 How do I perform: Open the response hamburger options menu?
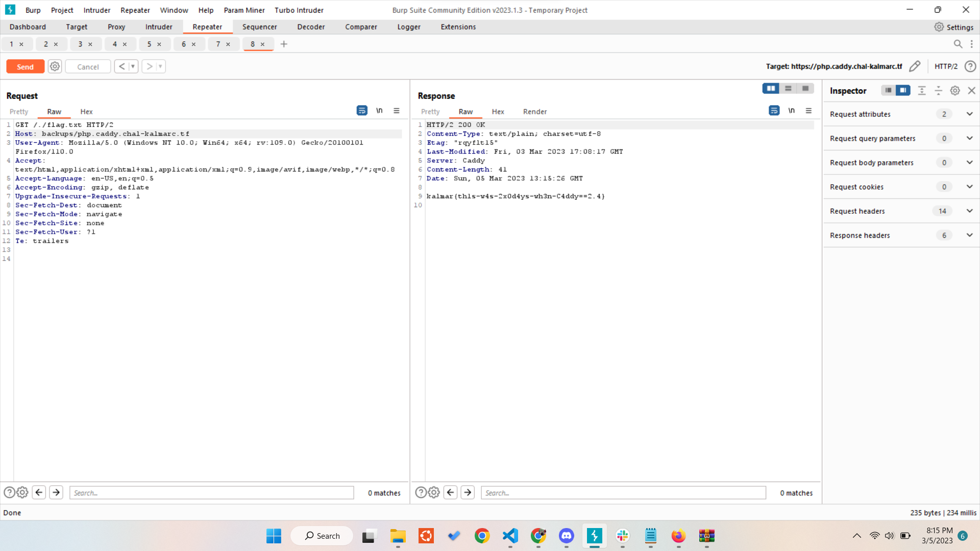(x=808, y=111)
